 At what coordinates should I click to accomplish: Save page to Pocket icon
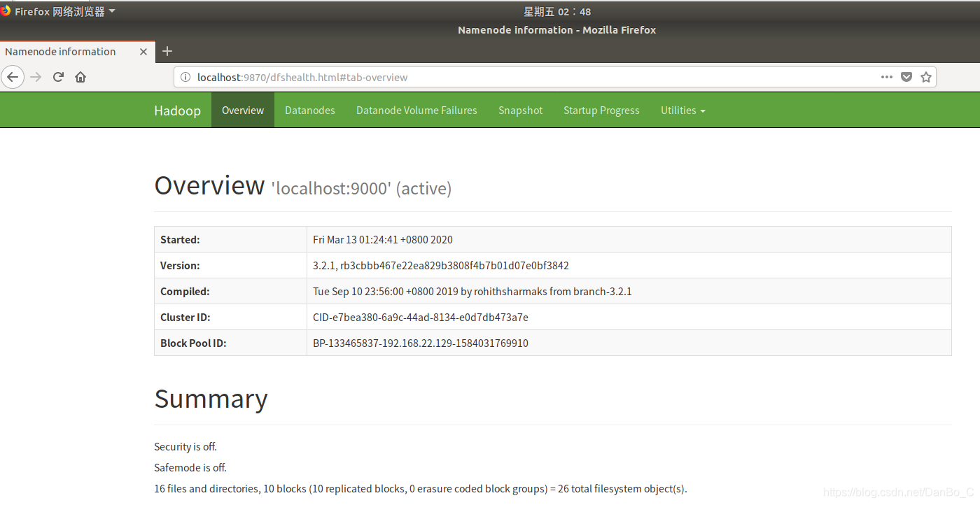click(906, 77)
